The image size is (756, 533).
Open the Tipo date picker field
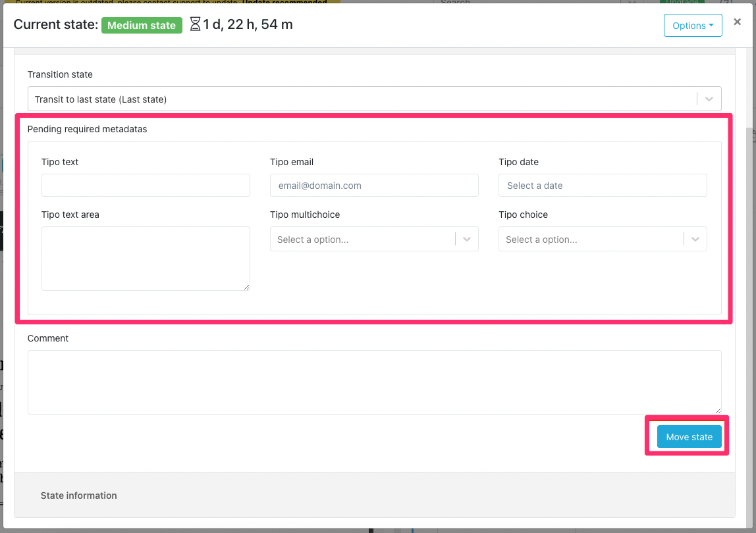coord(603,186)
